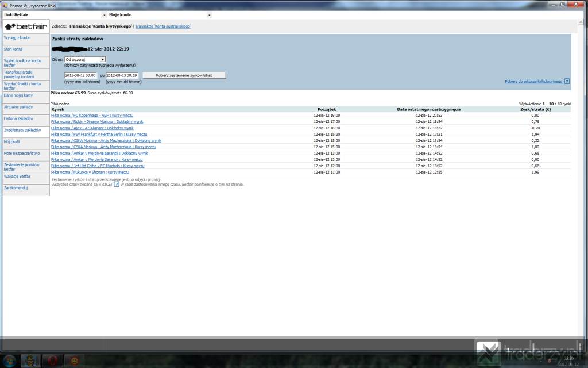Click the 0,76 profit value
This screenshot has height=368, width=588.
[535, 122]
